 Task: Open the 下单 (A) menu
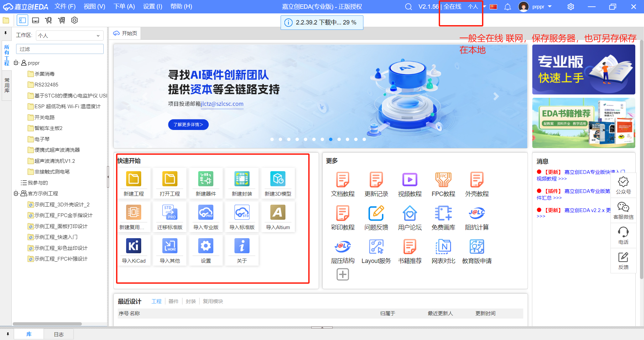point(124,7)
